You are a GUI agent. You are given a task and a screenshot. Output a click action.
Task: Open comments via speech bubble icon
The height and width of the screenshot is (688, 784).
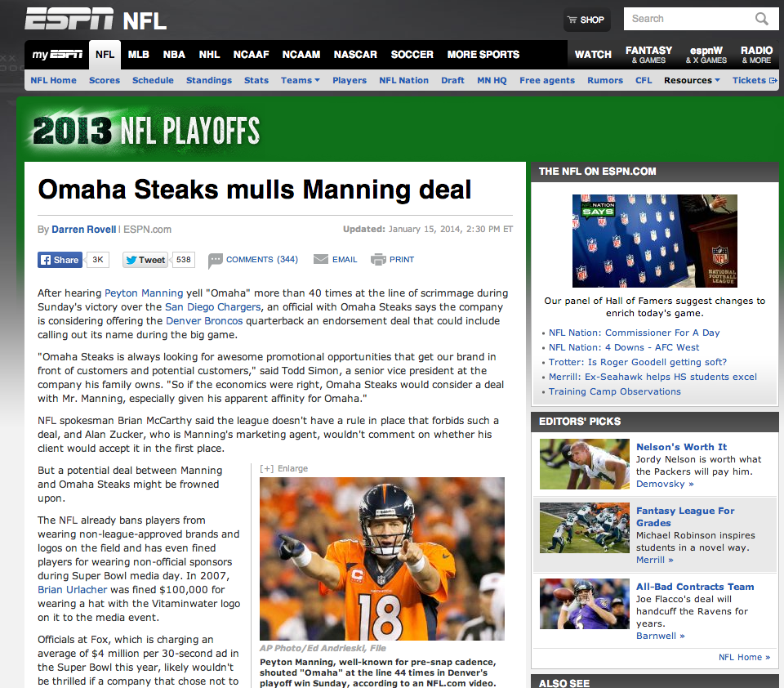pyautogui.click(x=215, y=260)
